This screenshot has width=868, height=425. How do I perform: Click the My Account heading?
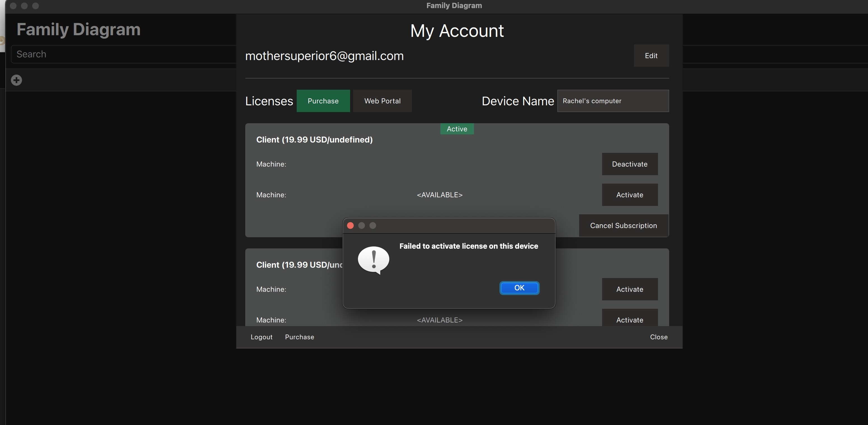(457, 31)
